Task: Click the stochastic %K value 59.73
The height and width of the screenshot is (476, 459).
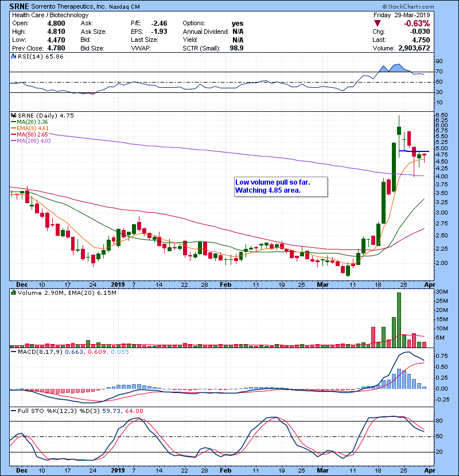Action: (x=110, y=411)
